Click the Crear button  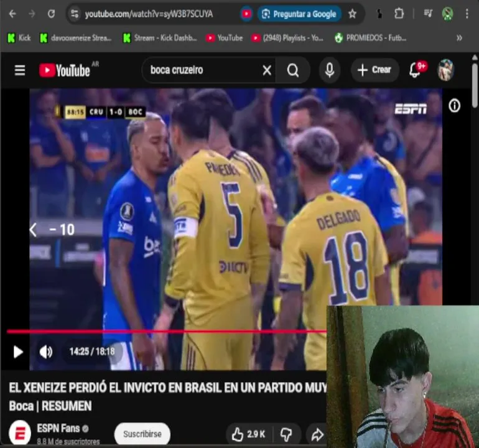[x=375, y=70]
